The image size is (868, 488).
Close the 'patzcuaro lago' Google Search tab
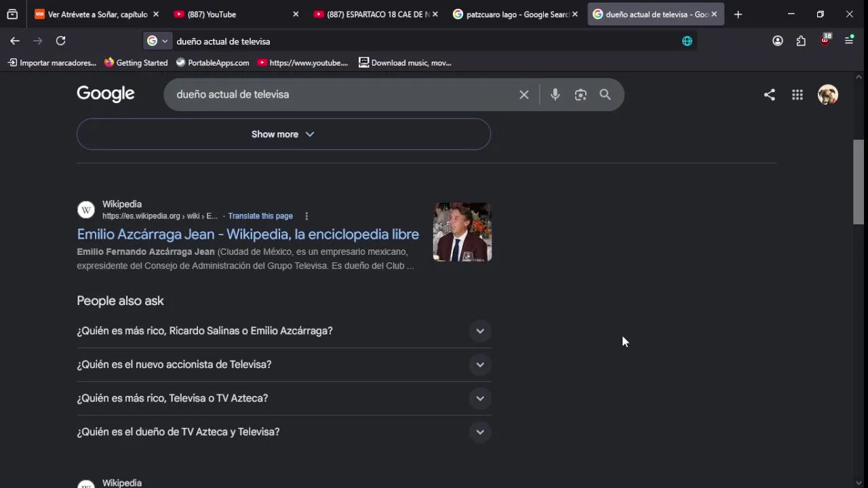tap(575, 14)
